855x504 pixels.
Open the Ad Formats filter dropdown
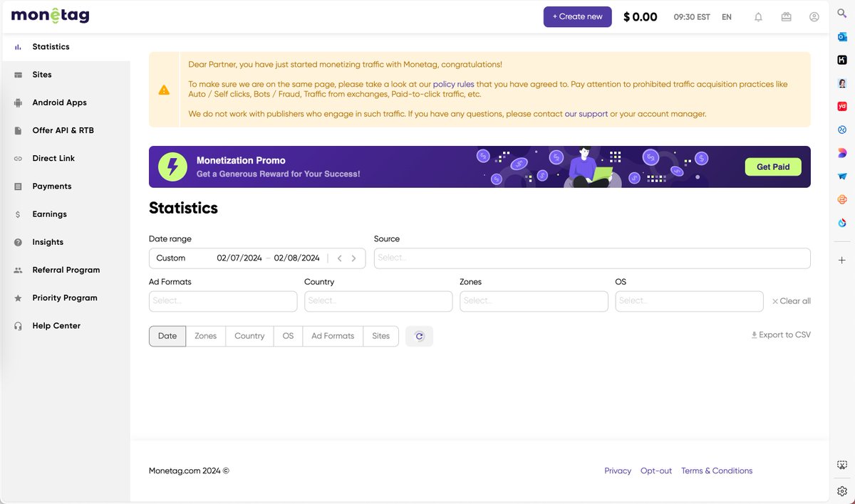click(223, 301)
